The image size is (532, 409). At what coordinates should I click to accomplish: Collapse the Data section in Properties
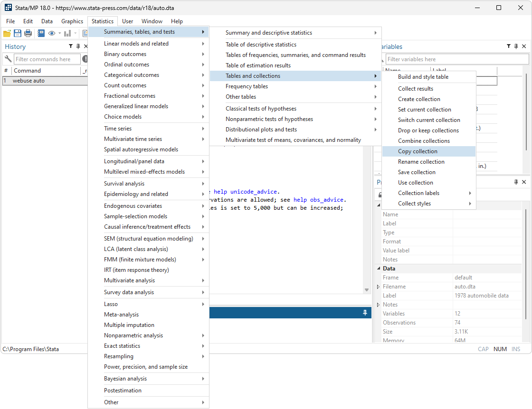pyautogui.click(x=379, y=269)
